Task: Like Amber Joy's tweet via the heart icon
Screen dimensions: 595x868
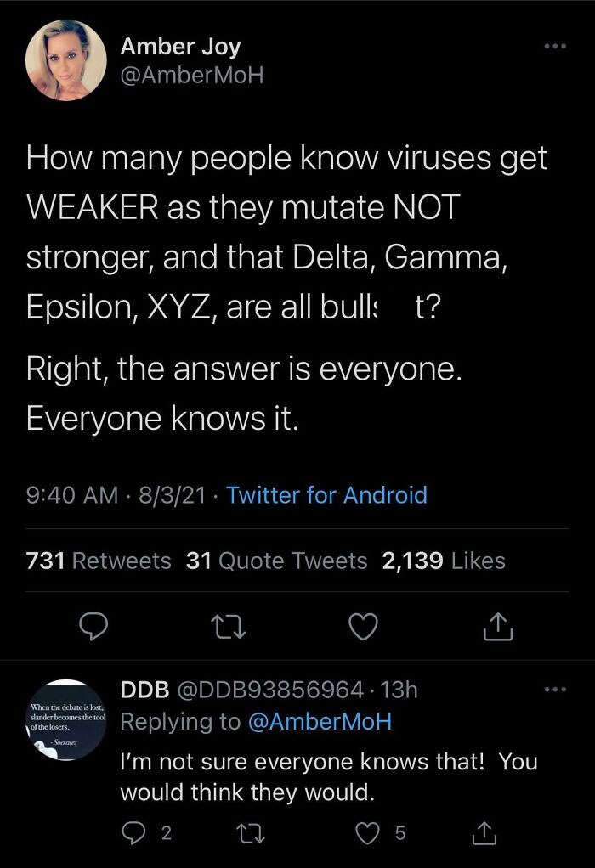Action: coord(363,627)
